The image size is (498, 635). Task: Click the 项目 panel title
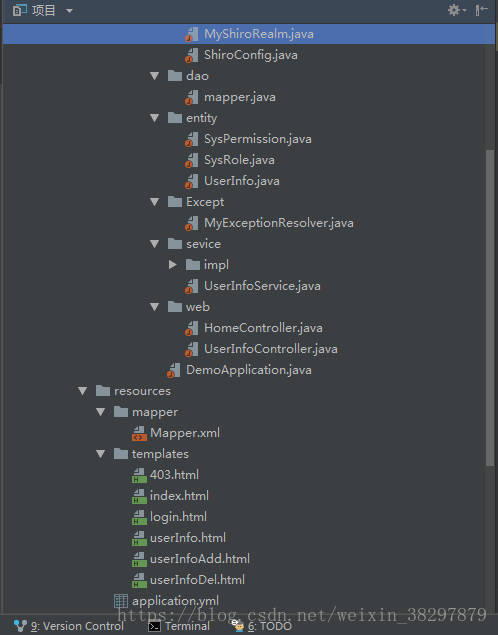pyautogui.click(x=43, y=11)
